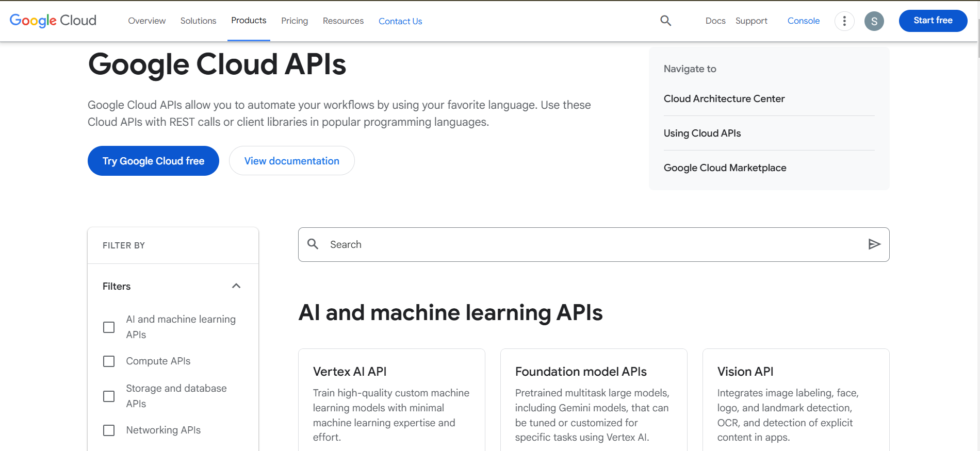Image resolution: width=980 pixels, height=451 pixels.
Task: Click the Start free button
Action: click(x=933, y=21)
